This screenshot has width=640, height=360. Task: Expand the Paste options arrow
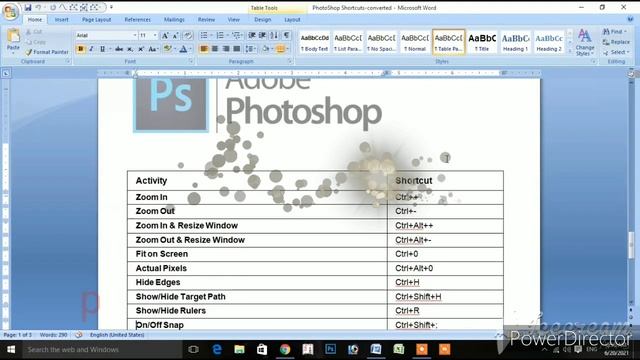(13, 53)
